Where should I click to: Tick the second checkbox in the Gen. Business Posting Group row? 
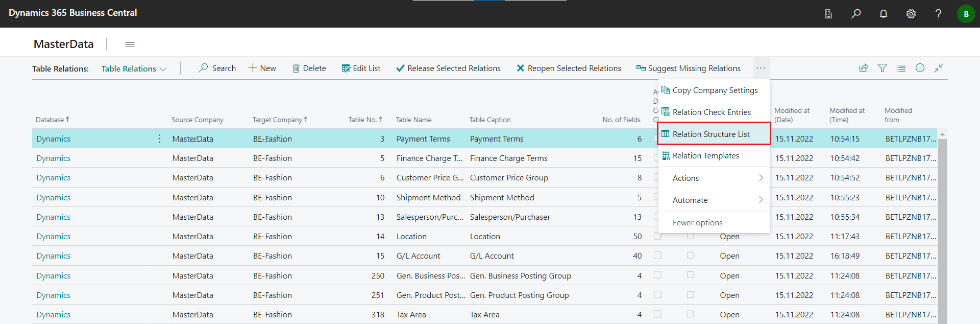690,275
